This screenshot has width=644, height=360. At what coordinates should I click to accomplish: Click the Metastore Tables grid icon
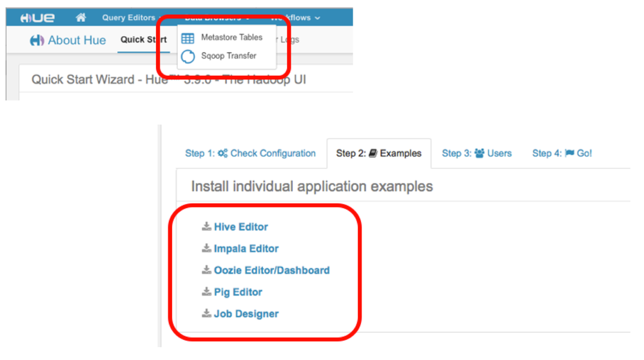point(188,38)
